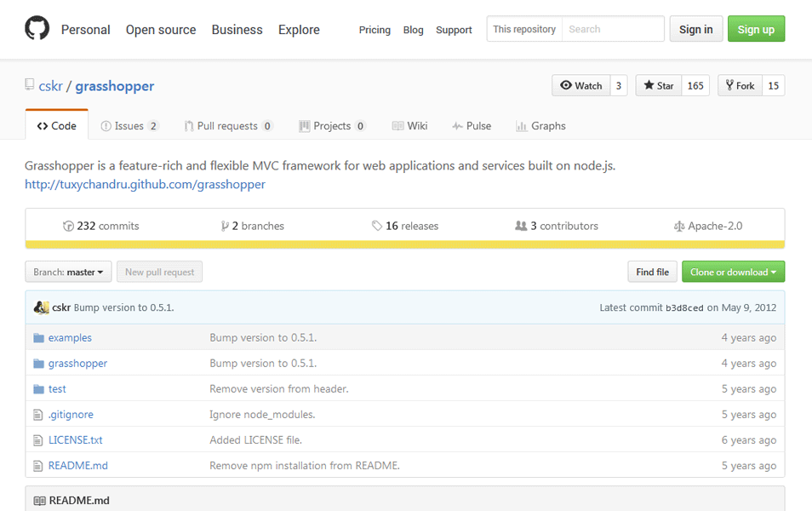812x511 pixels.
Task: Open the README.md file link
Action: 77,465
